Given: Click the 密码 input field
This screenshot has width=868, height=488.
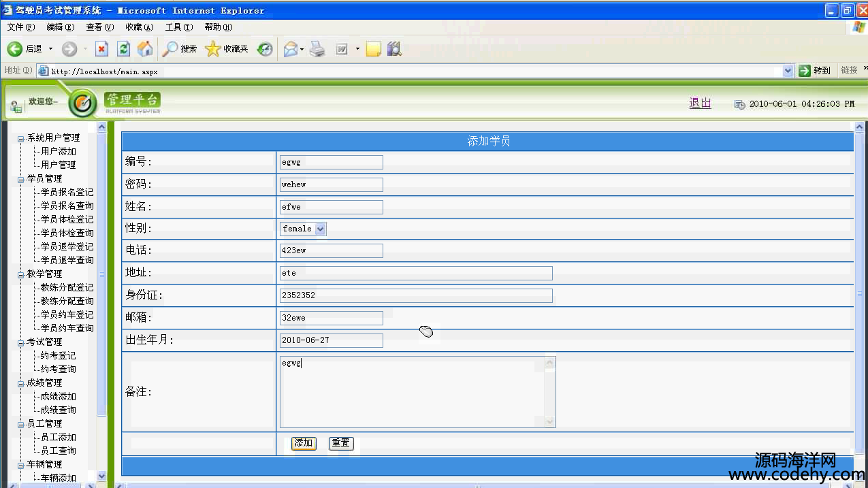Looking at the screenshot, I should pos(332,184).
